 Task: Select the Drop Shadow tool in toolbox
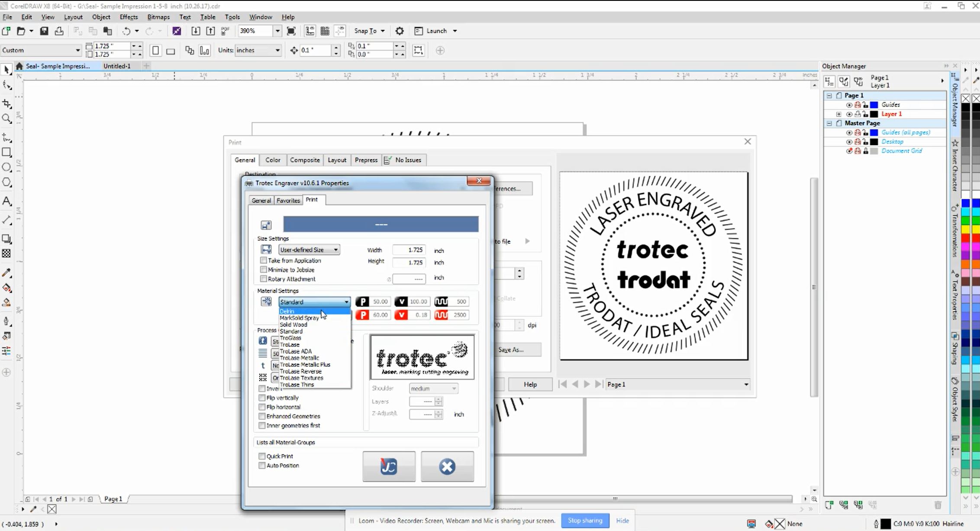coord(6,239)
